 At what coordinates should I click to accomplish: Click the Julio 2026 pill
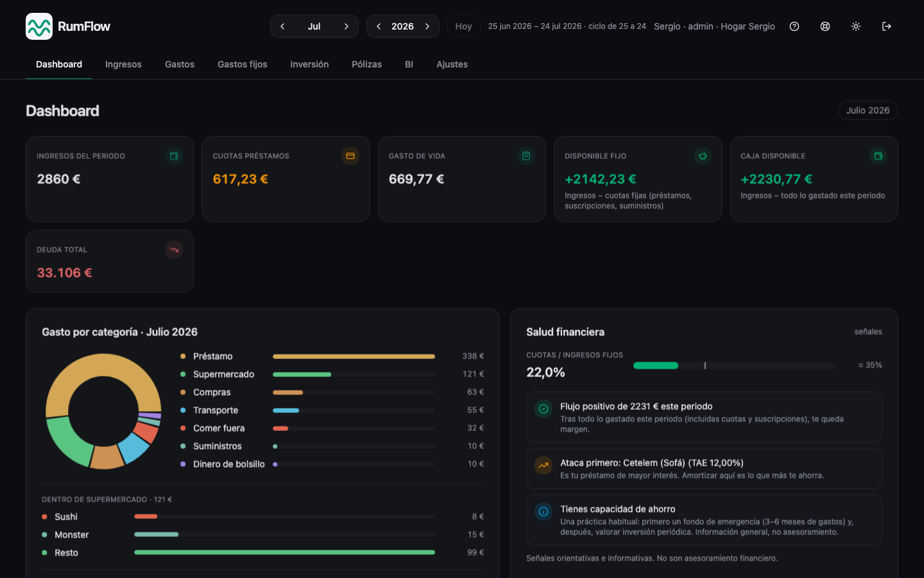point(868,110)
